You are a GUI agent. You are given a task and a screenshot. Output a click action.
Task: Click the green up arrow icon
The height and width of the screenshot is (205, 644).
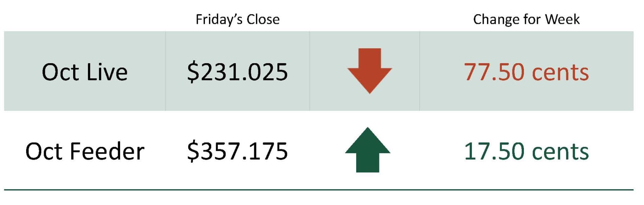368,150
